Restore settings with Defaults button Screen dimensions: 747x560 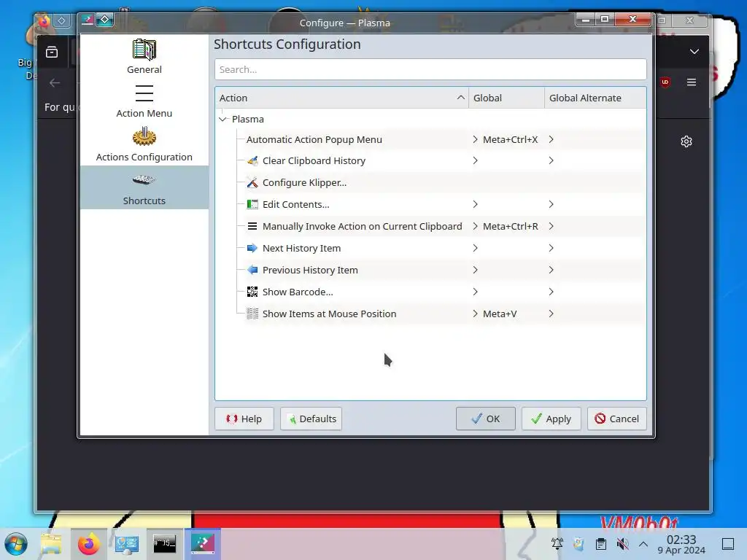(311, 419)
